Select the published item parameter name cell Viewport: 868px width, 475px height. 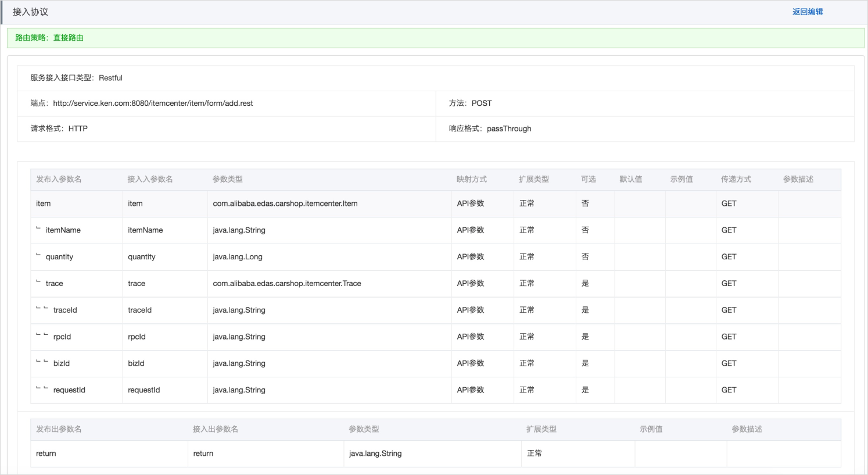[x=77, y=204]
